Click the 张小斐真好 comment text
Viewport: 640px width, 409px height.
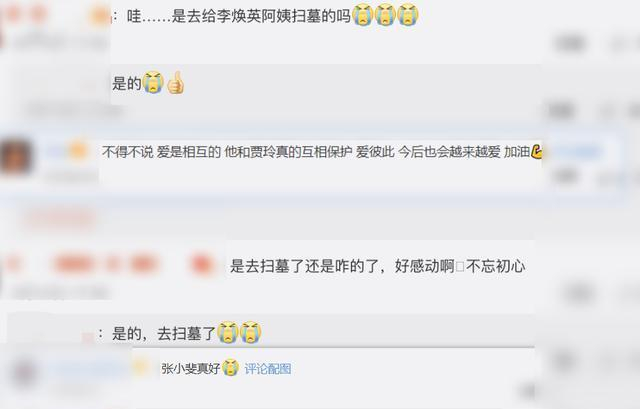[191, 369]
